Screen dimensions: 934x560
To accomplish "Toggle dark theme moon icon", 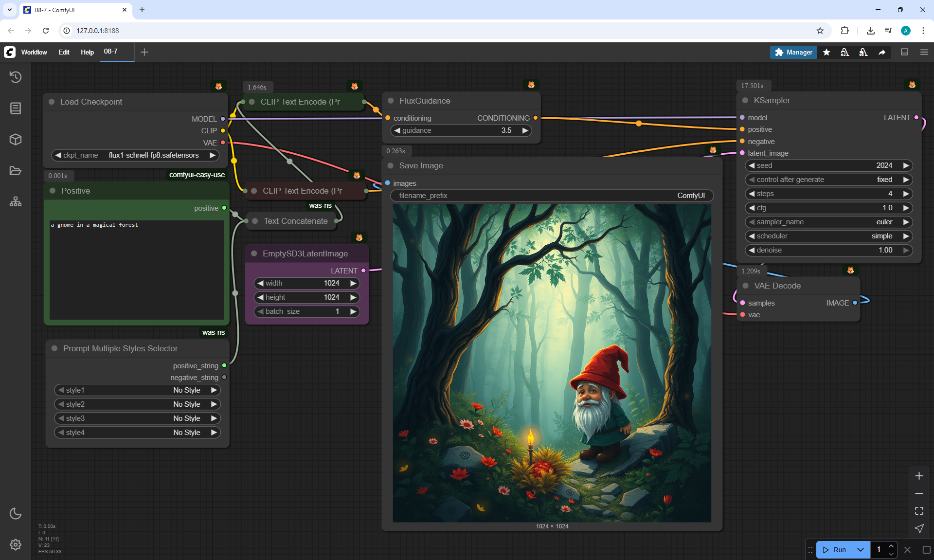I will click(x=16, y=513).
